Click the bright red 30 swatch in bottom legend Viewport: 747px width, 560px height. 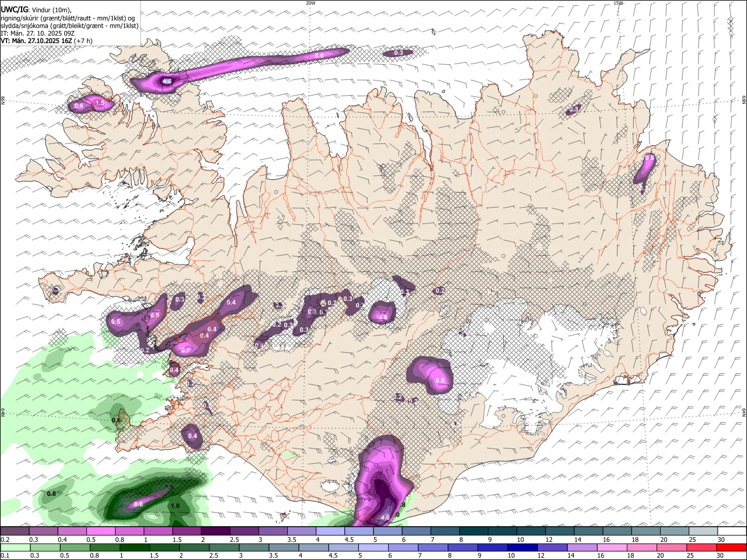(x=732, y=548)
